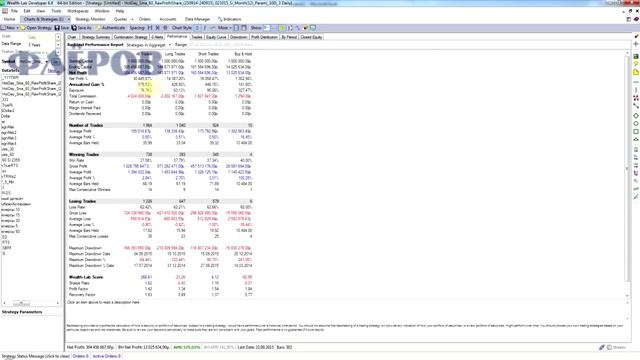
Task: Close the Charts & Strategies tab
Action: 68,19
